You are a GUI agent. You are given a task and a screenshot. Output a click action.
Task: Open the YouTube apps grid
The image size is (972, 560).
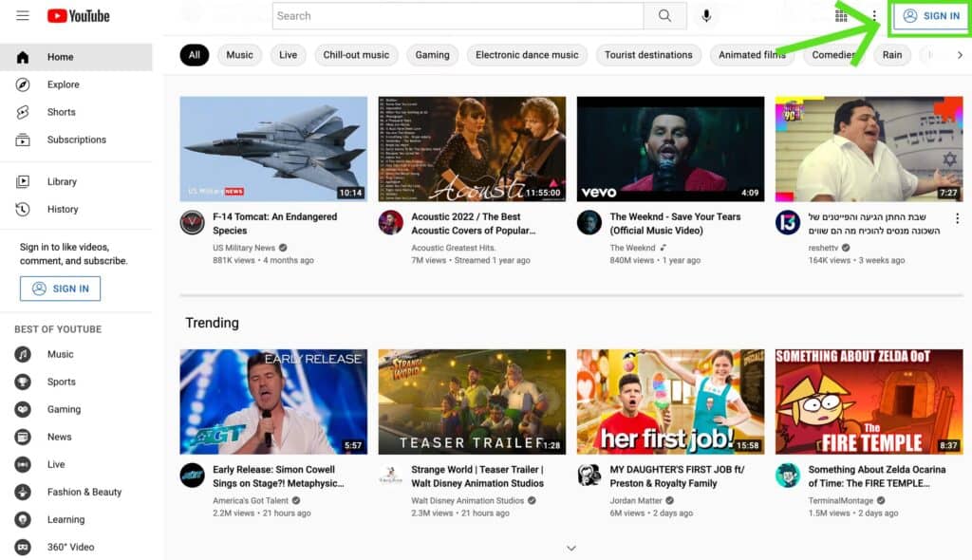click(x=841, y=15)
